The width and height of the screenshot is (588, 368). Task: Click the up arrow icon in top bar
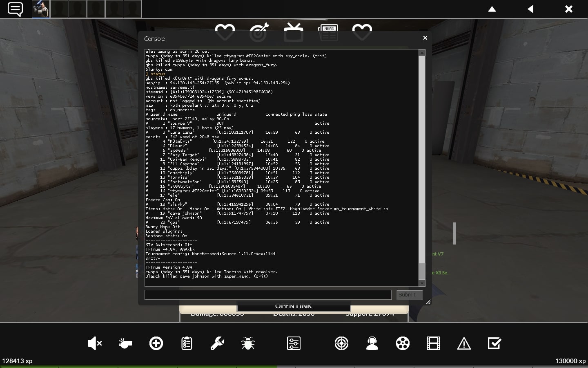click(x=492, y=9)
